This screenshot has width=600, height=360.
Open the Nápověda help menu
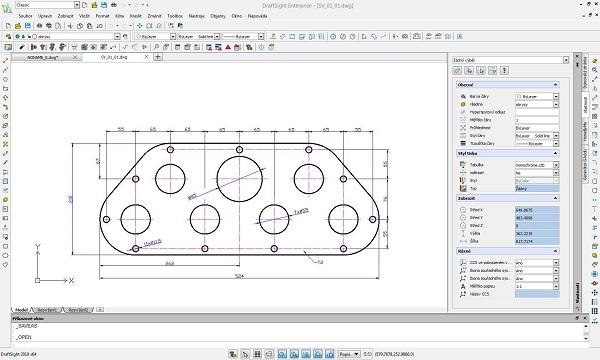click(x=257, y=16)
